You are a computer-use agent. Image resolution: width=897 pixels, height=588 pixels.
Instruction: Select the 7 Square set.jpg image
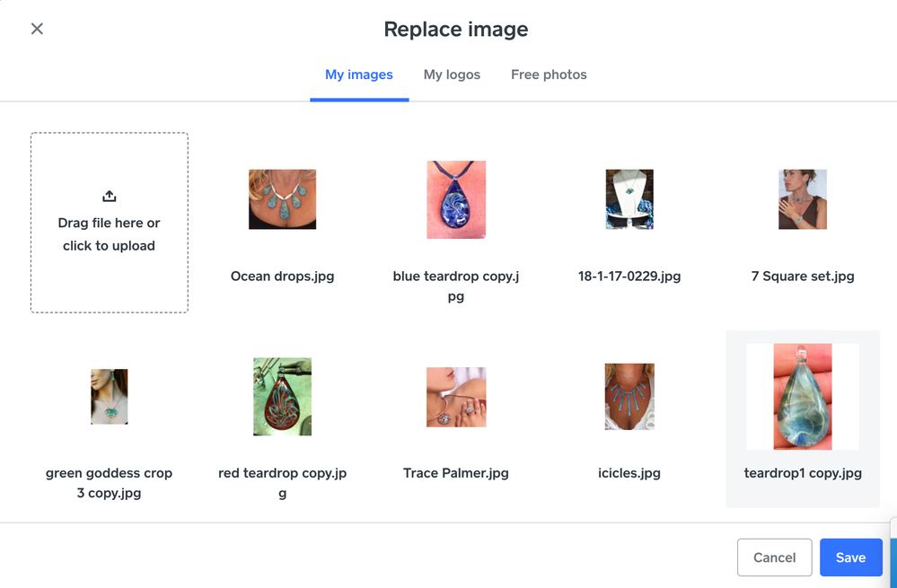coord(803,199)
